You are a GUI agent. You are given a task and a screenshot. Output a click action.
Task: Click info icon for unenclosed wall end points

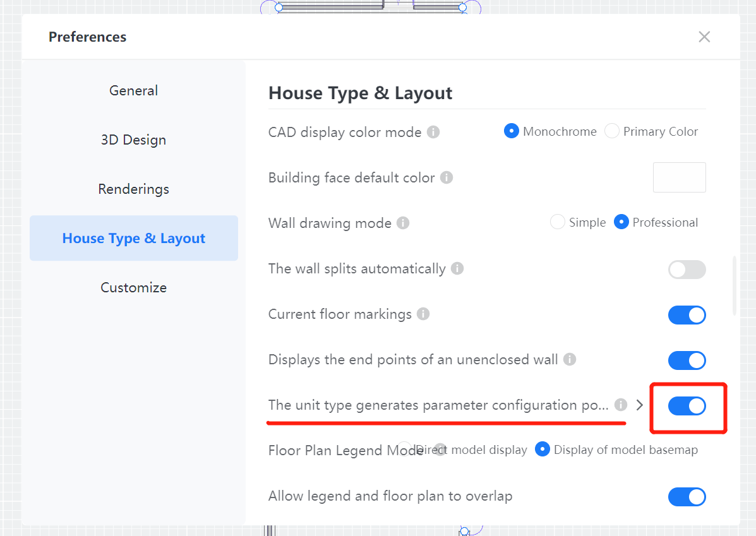click(x=570, y=360)
